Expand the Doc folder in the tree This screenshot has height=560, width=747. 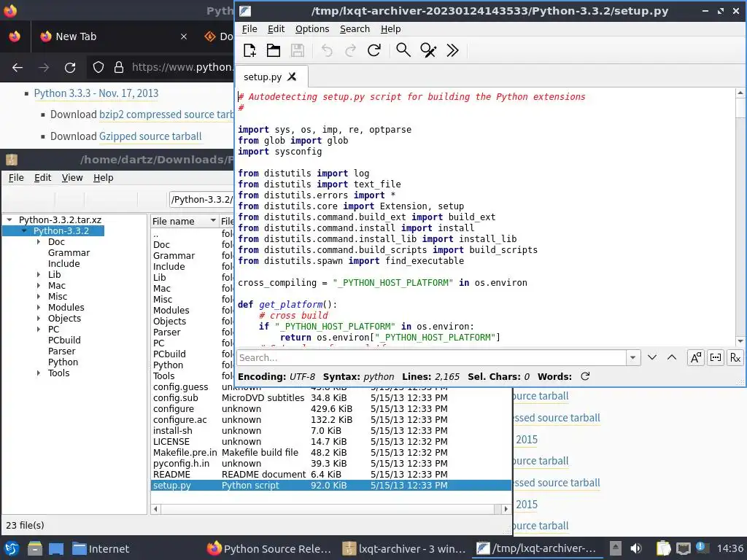point(39,242)
